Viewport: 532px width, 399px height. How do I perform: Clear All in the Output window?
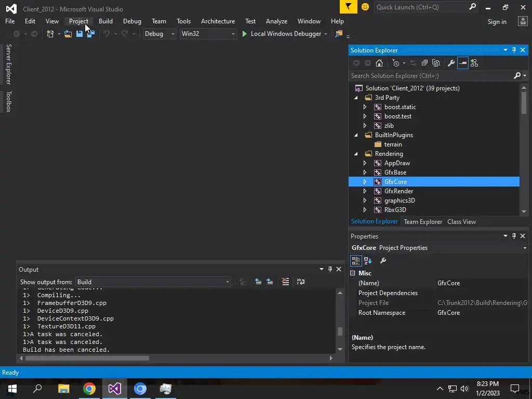(286, 282)
